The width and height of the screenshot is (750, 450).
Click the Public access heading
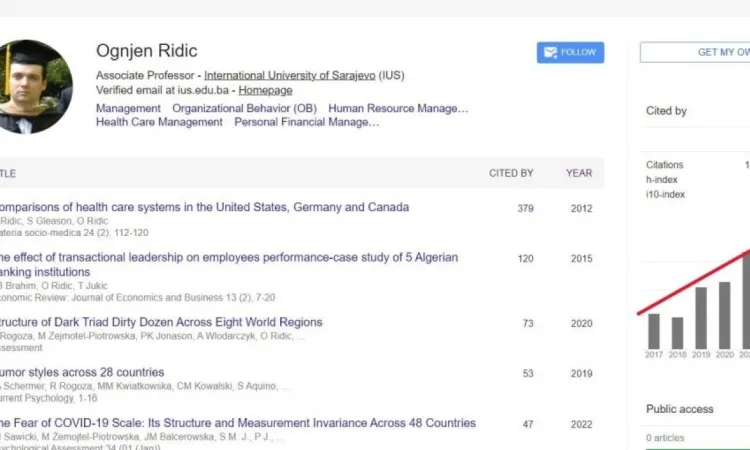point(680,409)
